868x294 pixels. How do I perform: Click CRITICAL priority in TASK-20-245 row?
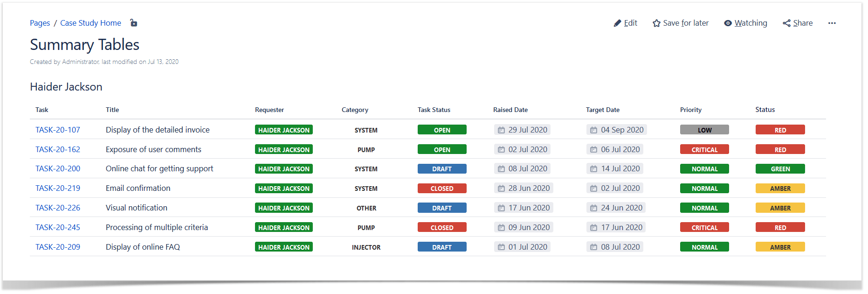click(x=704, y=227)
